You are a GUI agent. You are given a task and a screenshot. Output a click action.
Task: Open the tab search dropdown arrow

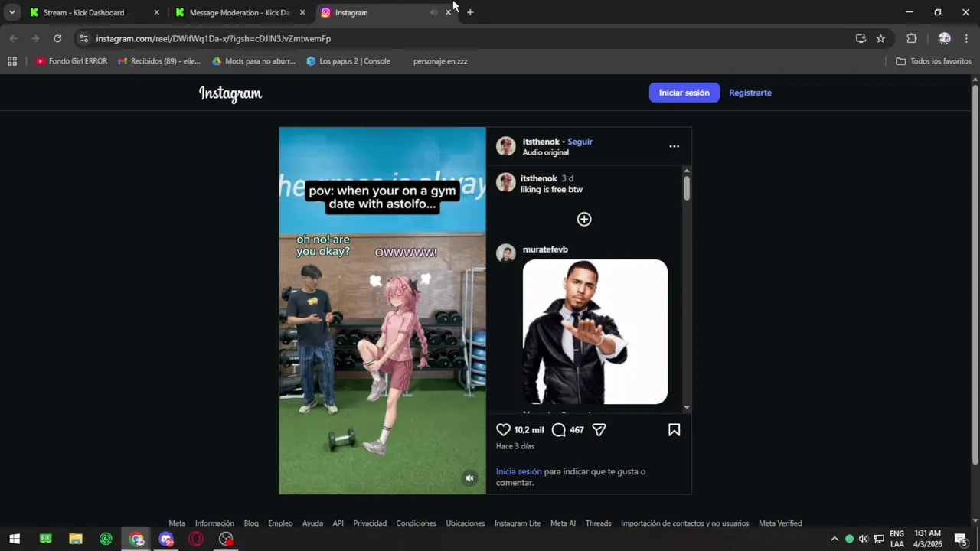11,12
